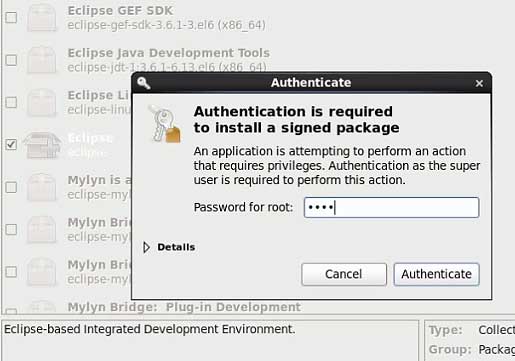Click the package icon of third Mylyn row
515x361 pixels.
tap(42, 272)
